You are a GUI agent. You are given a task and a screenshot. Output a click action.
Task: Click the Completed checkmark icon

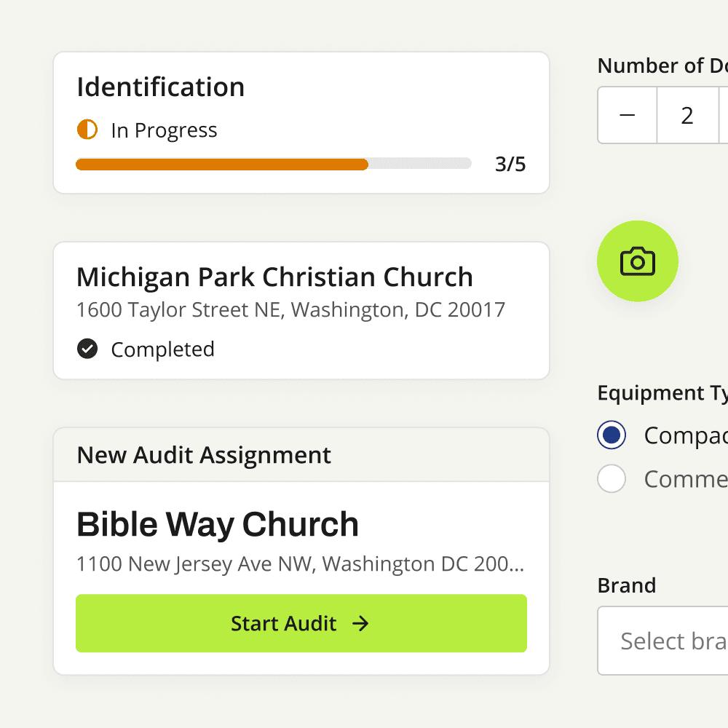point(87,349)
